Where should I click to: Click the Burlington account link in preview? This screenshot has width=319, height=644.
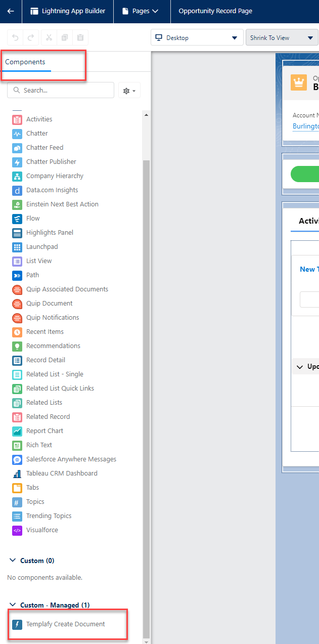[305, 126]
